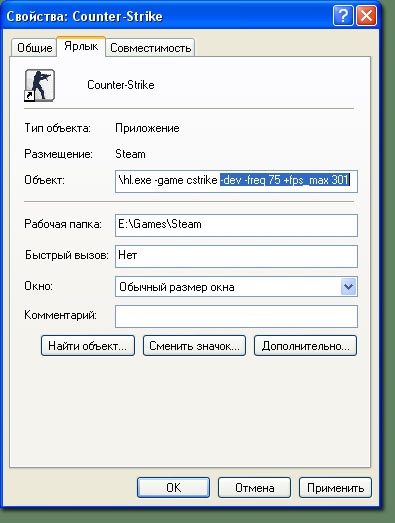This screenshot has height=523, width=395.
Task: Click the Окно label
Action: coord(38,286)
